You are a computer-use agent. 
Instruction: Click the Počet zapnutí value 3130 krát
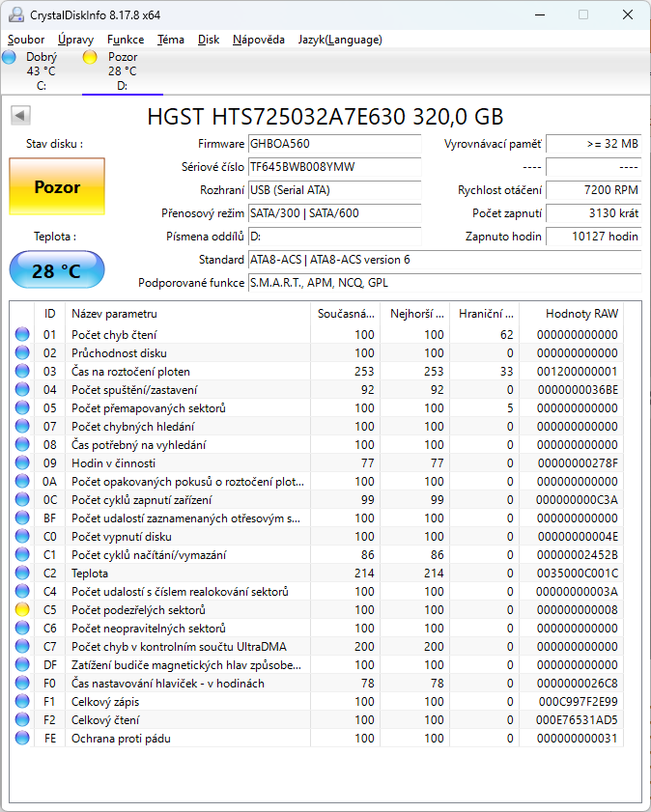(594, 212)
